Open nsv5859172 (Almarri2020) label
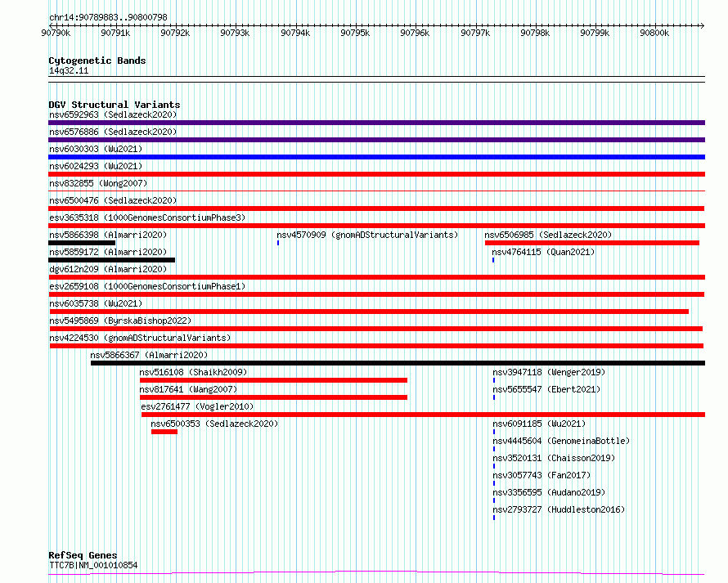Viewport: 728px width, 583px height. point(108,252)
